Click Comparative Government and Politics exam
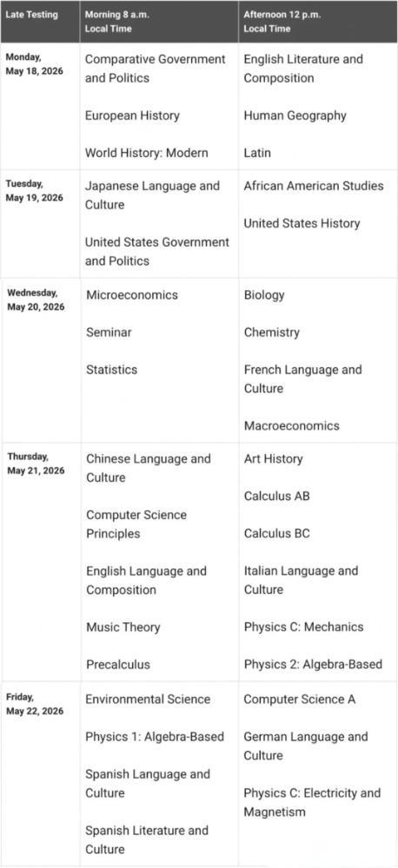This screenshot has width=398, height=868. [x=156, y=68]
